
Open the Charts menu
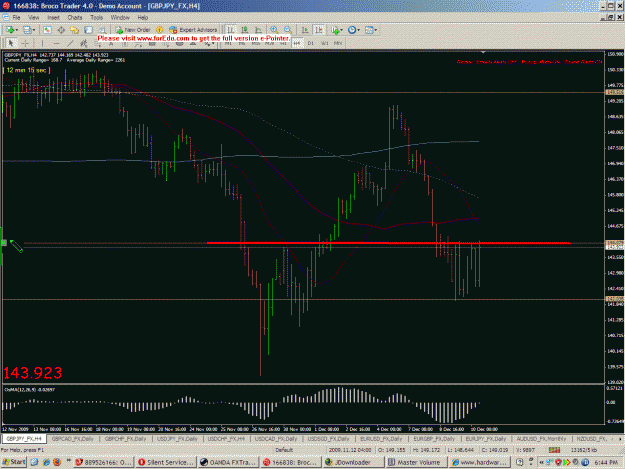click(x=75, y=18)
